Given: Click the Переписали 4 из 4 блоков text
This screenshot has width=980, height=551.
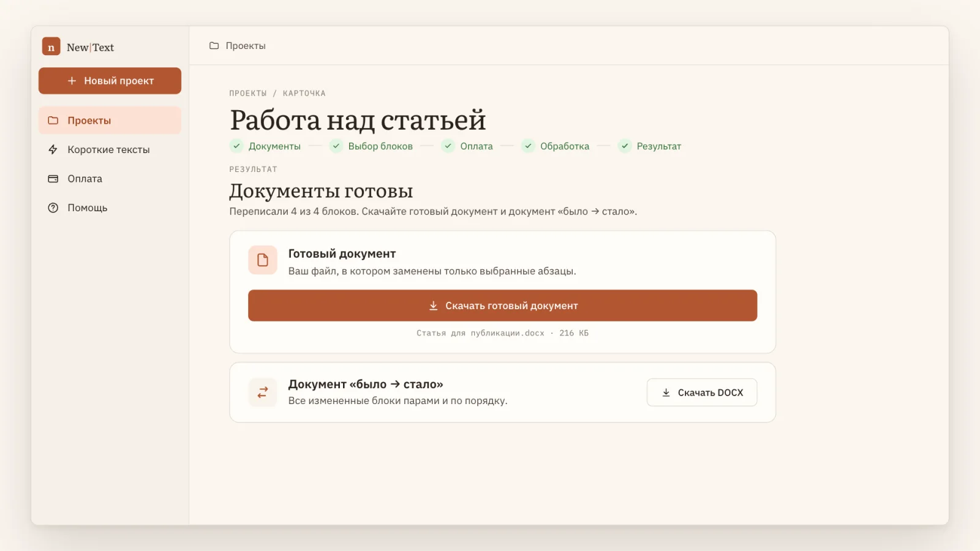Looking at the screenshot, I should 294,211.
